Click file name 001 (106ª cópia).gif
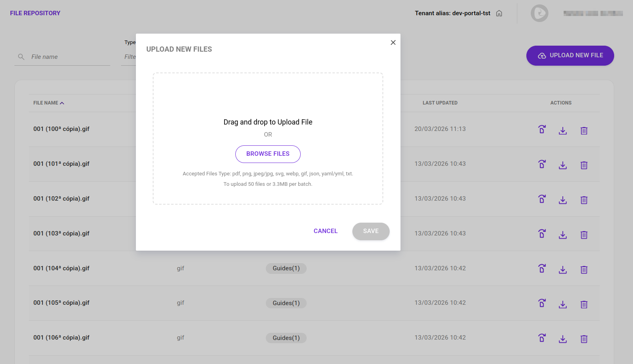The height and width of the screenshot is (364, 633). (61, 338)
